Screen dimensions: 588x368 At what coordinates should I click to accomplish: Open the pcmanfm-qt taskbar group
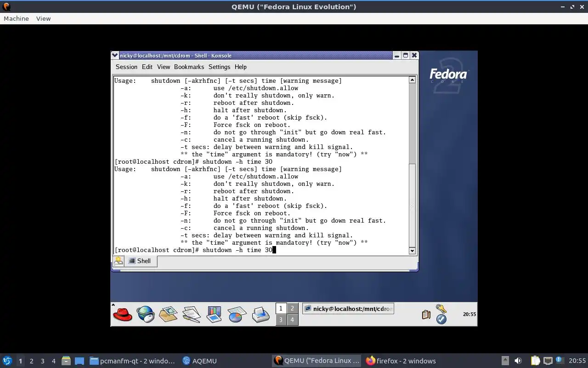point(132,361)
